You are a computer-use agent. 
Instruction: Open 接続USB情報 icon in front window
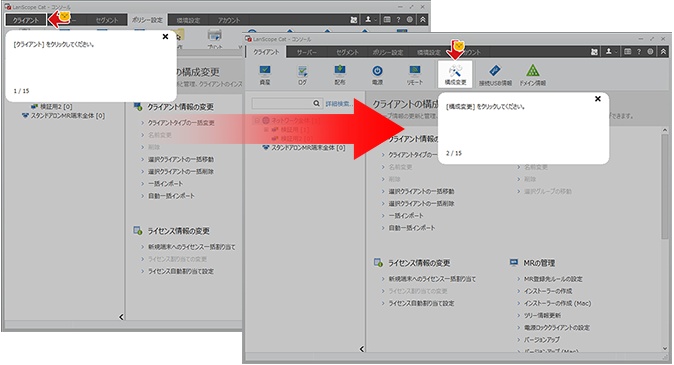(495, 74)
